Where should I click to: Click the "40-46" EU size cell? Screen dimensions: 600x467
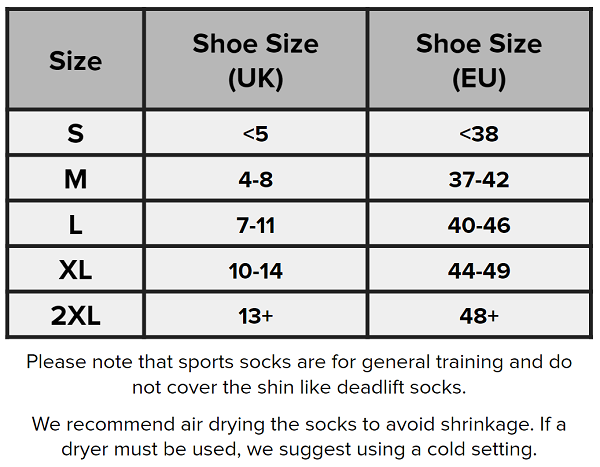(479, 225)
